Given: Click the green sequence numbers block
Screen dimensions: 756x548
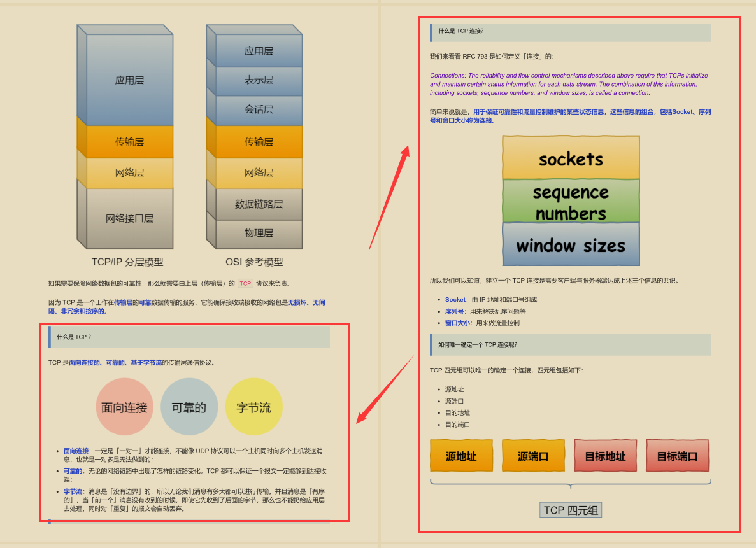Looking at the screenshot, I should tap(571, 202).
